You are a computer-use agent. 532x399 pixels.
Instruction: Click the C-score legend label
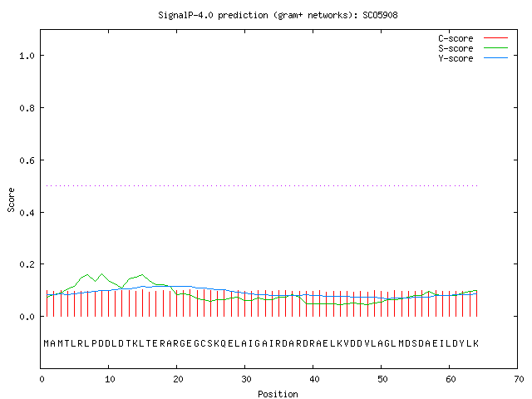point(456,38)
